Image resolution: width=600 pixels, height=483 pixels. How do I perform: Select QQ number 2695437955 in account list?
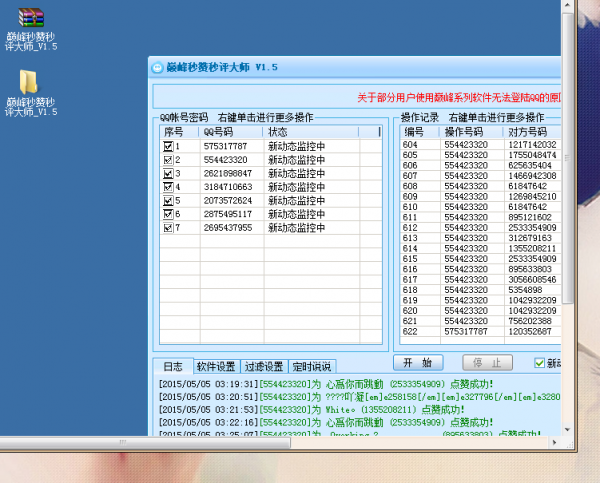coord(228,228)
